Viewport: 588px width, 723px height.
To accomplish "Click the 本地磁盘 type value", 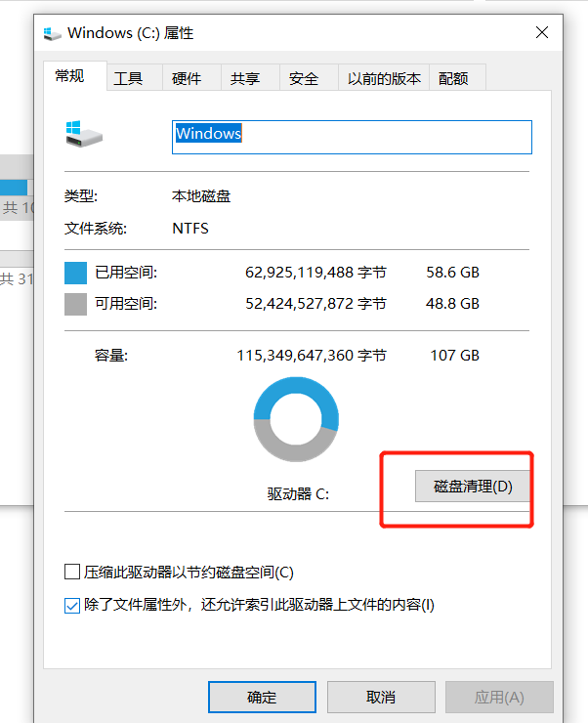I will coord(201,196).
